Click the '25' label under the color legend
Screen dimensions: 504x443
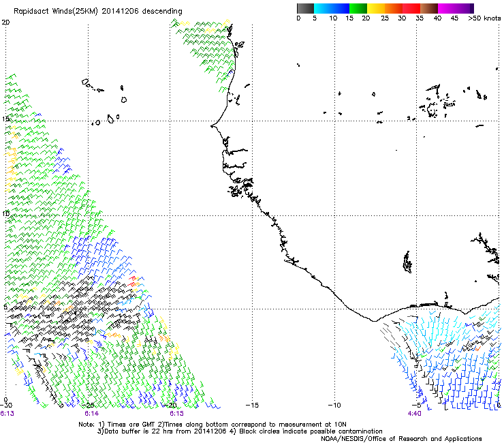[385, 18]
